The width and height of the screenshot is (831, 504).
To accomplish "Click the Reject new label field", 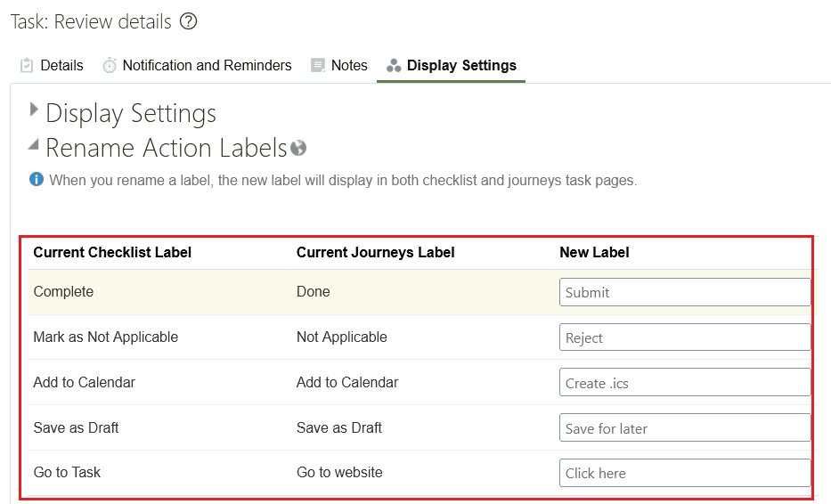I will 684,337.
